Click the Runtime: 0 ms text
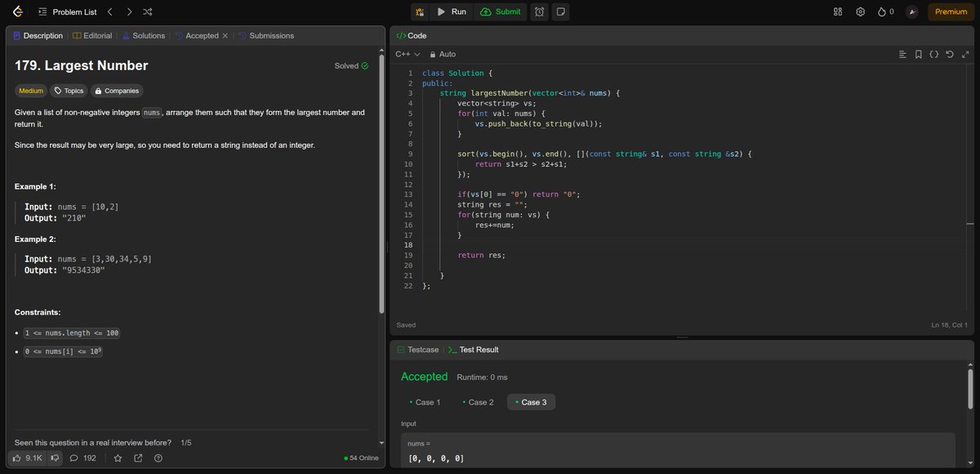 [x=482, y=378]
